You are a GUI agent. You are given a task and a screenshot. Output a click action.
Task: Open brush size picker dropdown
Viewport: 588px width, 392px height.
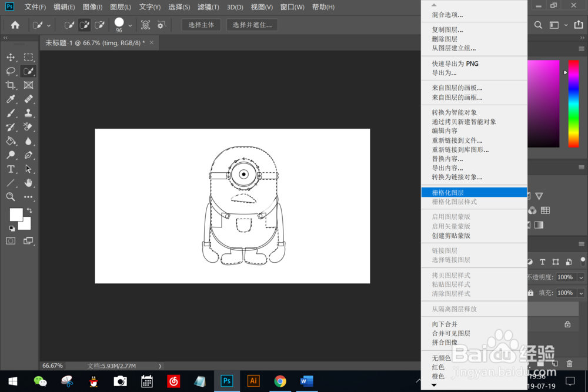(x=130, y=25)
